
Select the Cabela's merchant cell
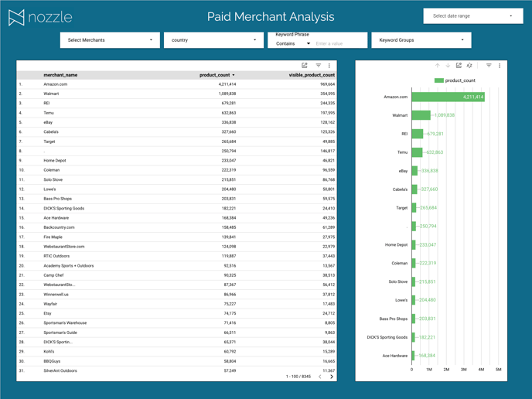click(51, 131)
